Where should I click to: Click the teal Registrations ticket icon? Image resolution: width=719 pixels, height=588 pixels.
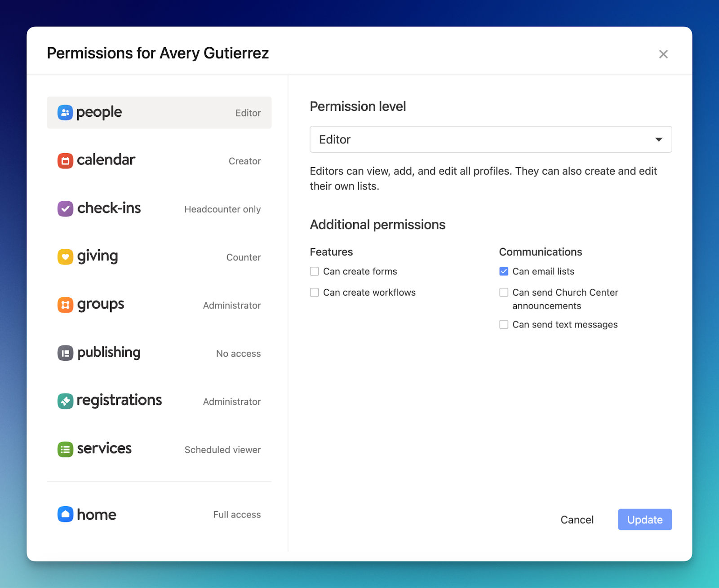click(65, 401)
